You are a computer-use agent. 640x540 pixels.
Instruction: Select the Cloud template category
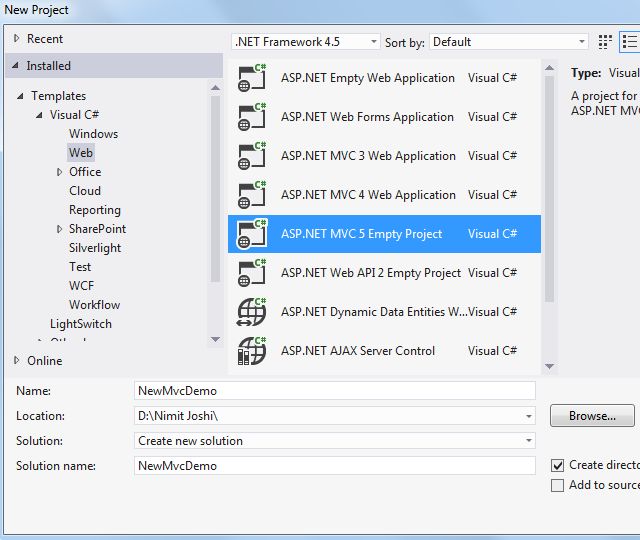point(85,191)
